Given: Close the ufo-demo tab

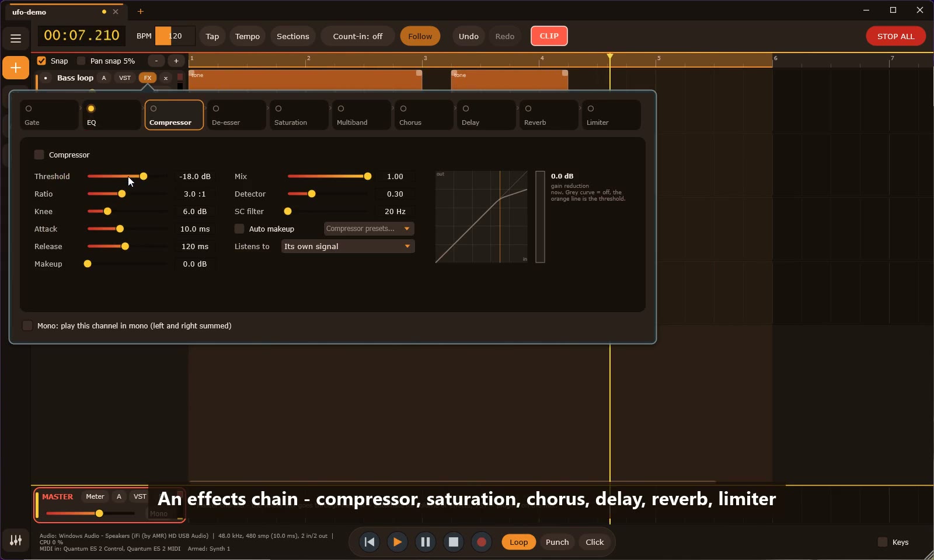Looking at the screenshot, I should [x=116, y=12].
